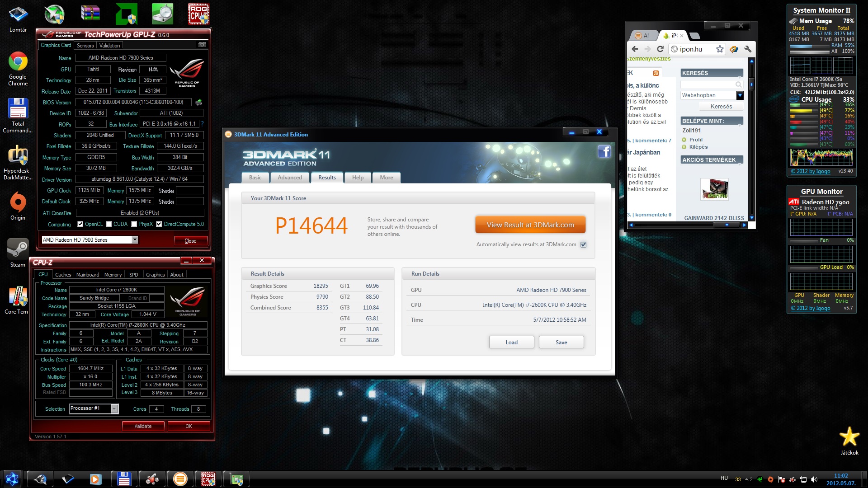Expand the GPU selection dropdown in GPU-Z
The height and width of the screenshot is (488, 868).
(135, 240)
